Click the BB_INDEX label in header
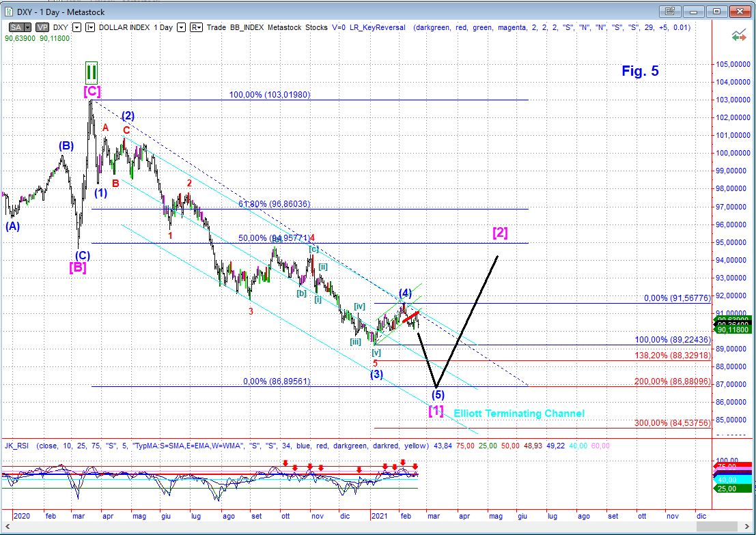The height and width of the screenshot is (535, 756). (x=245, y=27)
